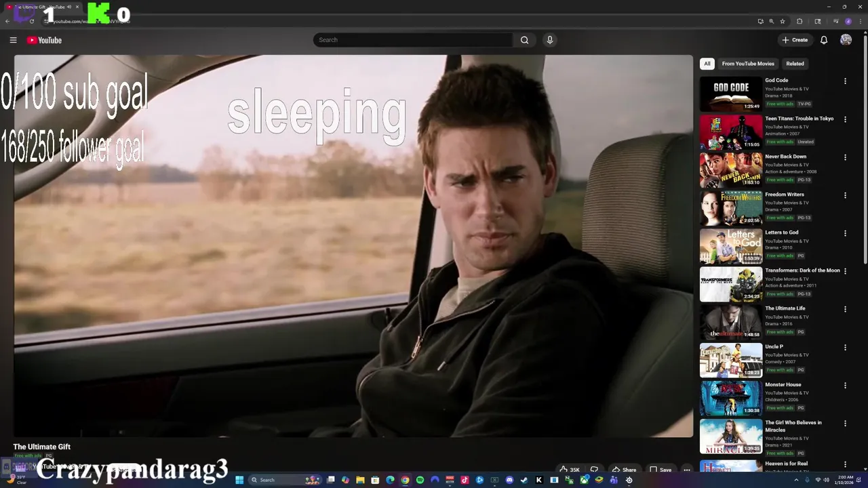The height and width of the screenshot is (488, 868).
Task: Click the Create button
Action: (795, 40)
